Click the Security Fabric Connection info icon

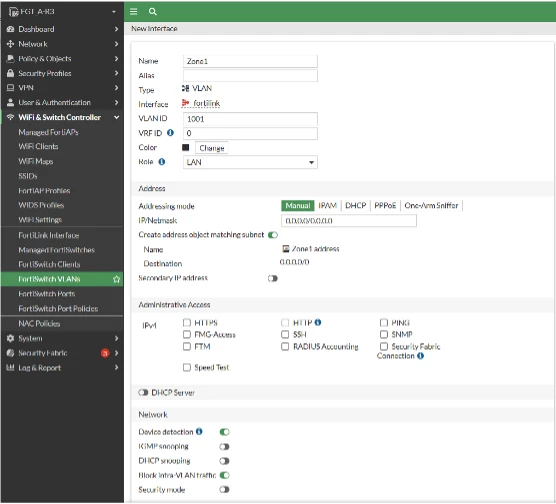420,356
